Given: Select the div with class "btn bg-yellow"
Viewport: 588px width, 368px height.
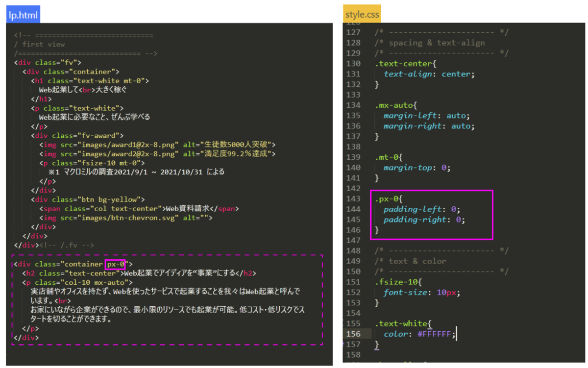Looking at the screenshot, I should pos(87,199).
